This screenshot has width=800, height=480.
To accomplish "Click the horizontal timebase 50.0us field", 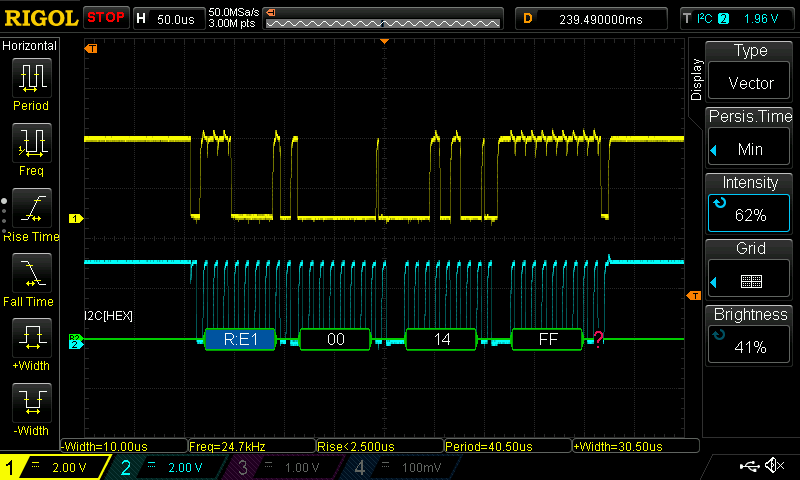I will click(x=169, y=19).
